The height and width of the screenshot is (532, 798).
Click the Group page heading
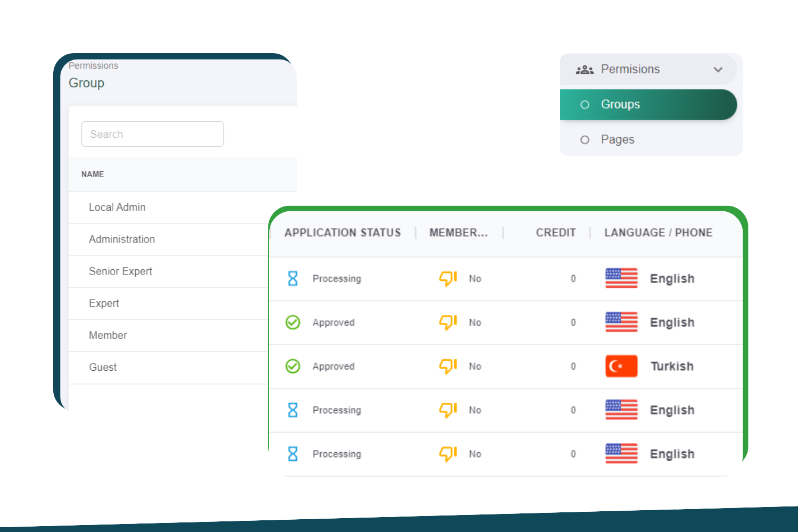[86, 83]
